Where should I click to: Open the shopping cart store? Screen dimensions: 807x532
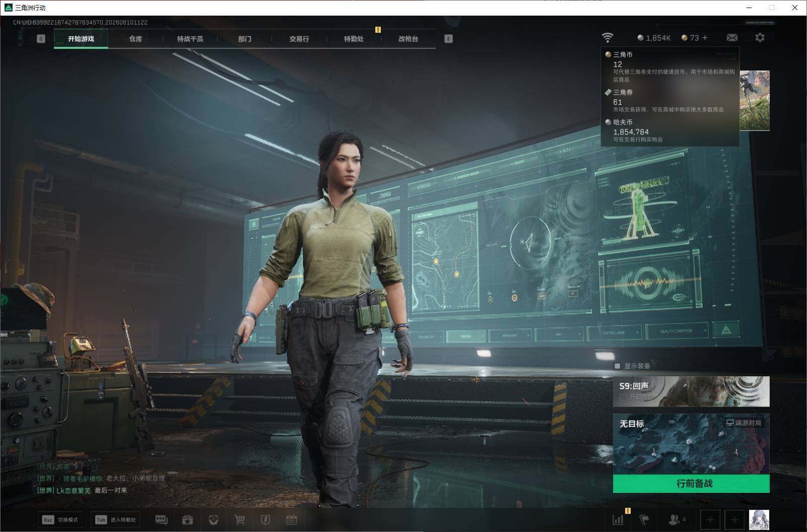[240, 520]
